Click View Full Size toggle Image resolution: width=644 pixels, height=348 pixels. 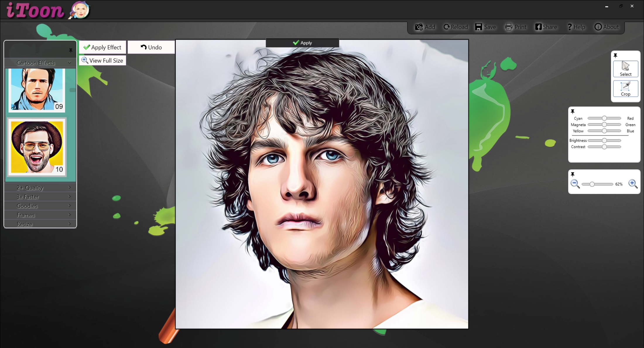click(102, 60)
